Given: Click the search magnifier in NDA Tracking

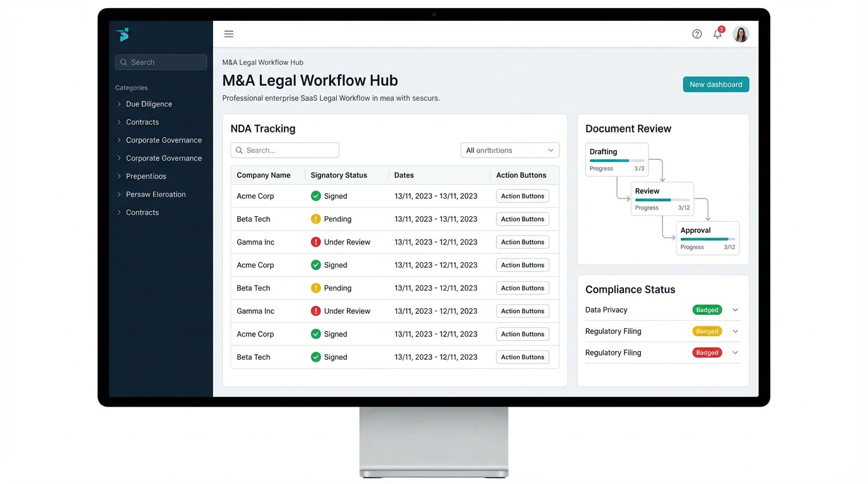Looking at the screenshot, I should tap(239, 150).
